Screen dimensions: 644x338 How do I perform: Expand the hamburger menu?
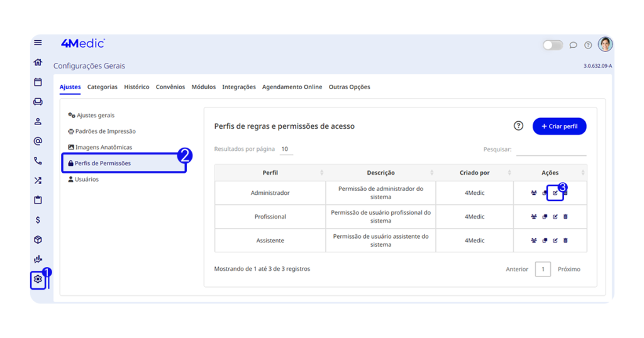tap(38, 43)
